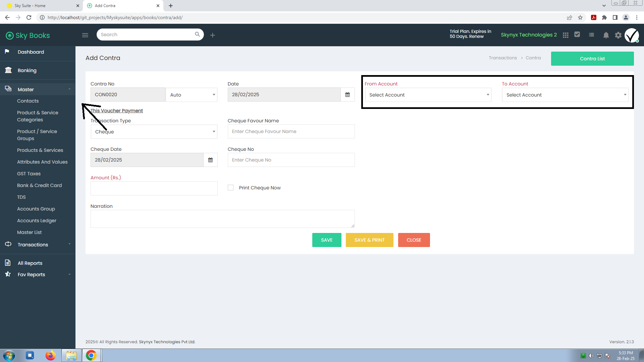
Task: Click the search magnifier icon
Action: coord(197,34)
